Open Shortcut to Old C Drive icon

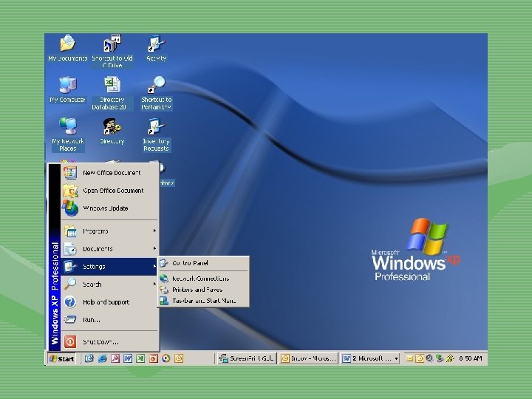point(112,51)
